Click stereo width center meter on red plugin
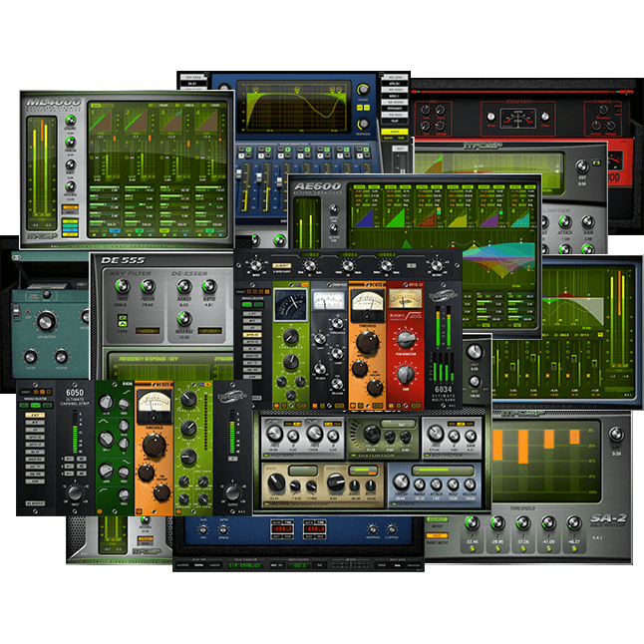This screenshot has height=644, width=644. point(518,118)
